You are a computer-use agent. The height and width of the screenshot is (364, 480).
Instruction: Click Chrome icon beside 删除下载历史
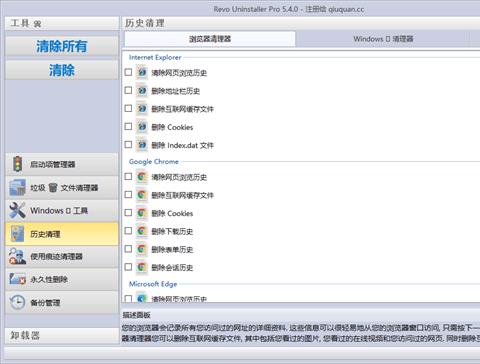(142, 231)
